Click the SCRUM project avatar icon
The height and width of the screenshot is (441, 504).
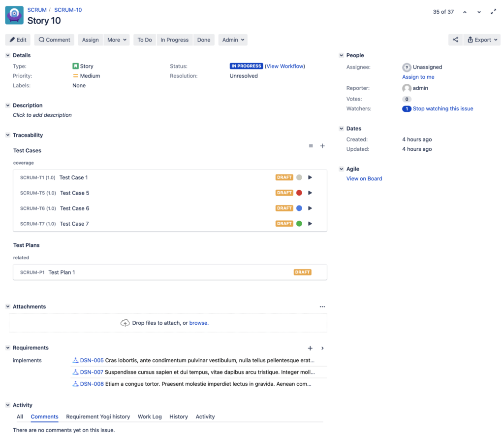[x=14, y=15]
